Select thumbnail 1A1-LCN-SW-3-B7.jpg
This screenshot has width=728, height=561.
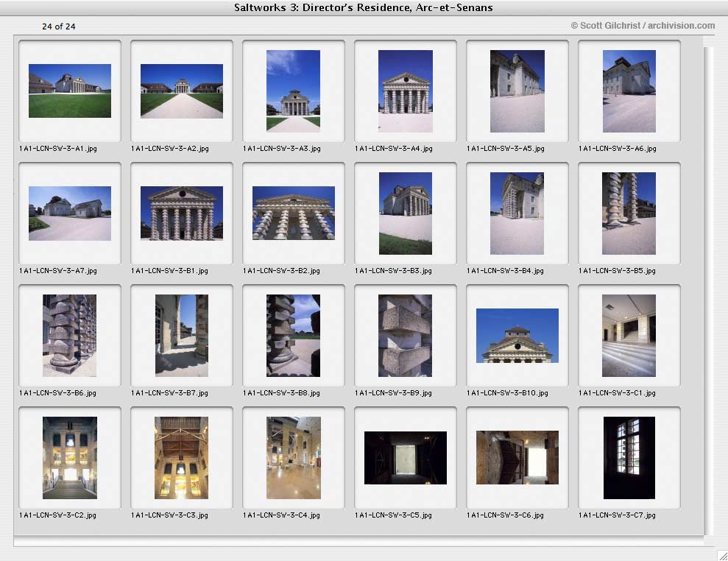[182, 335]
